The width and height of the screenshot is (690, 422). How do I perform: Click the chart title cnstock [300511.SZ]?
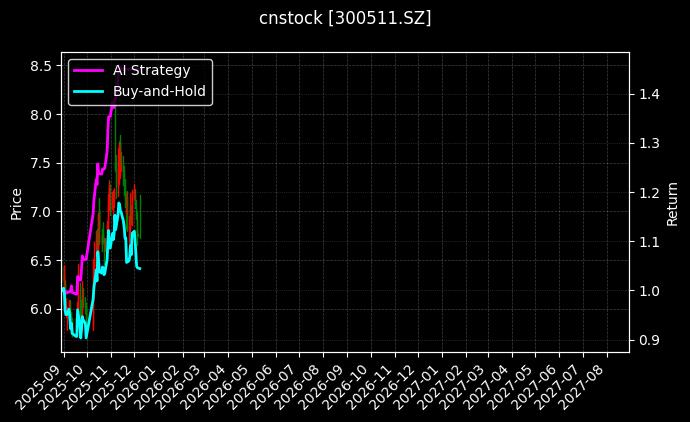point(345,18)
